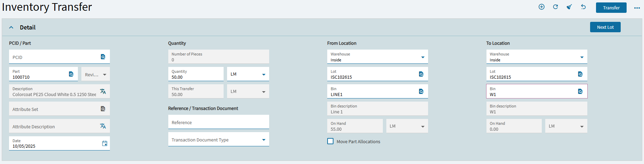This screenshot has width=644, height=164.
Task: Open the Attribute Set lookup icon
Action: point(103,109)
